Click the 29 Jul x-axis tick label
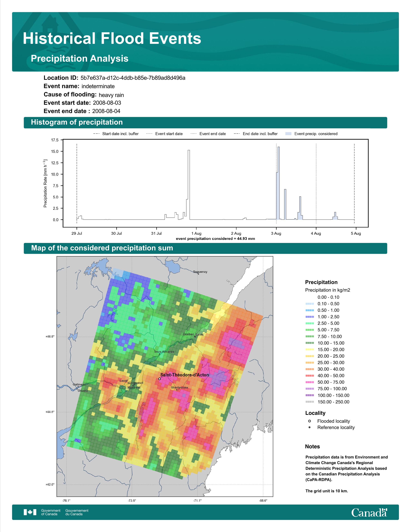This screenshot has width=411, height=532. pos(77,233)
